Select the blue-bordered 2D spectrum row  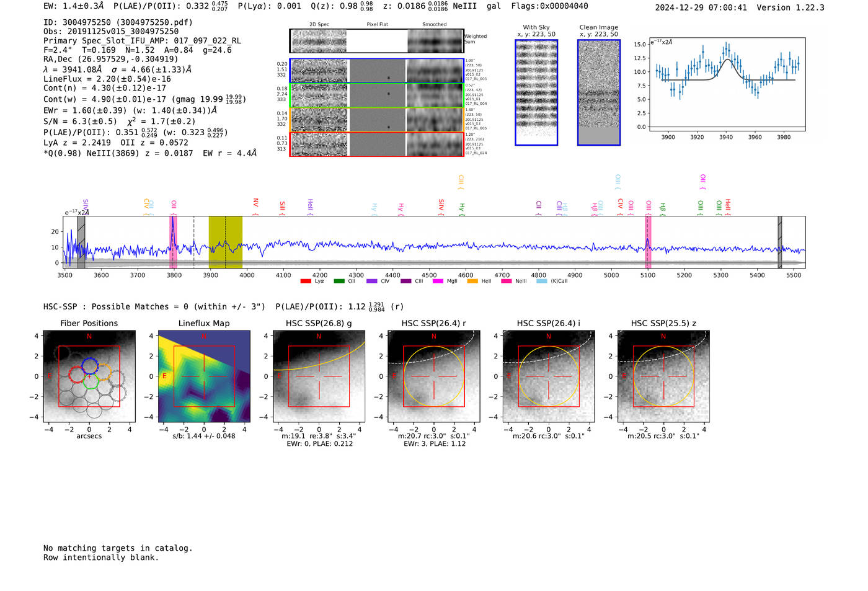pos(377,71)
